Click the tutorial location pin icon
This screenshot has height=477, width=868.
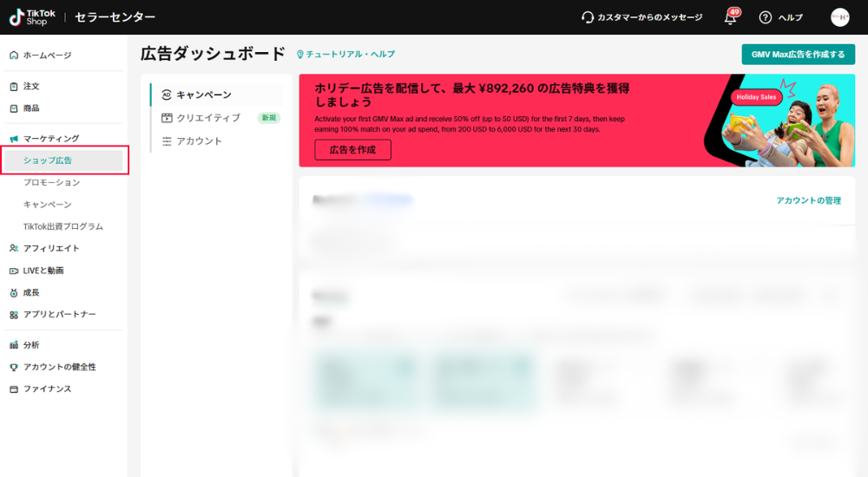300,55
